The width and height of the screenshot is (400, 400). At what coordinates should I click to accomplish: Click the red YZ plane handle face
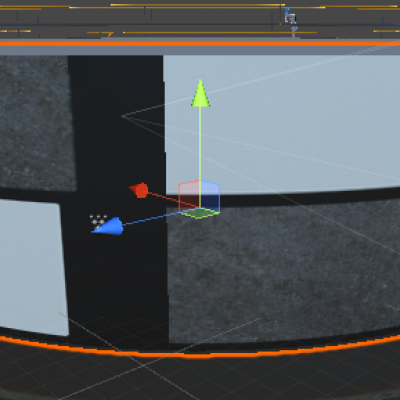click(189, 196)
